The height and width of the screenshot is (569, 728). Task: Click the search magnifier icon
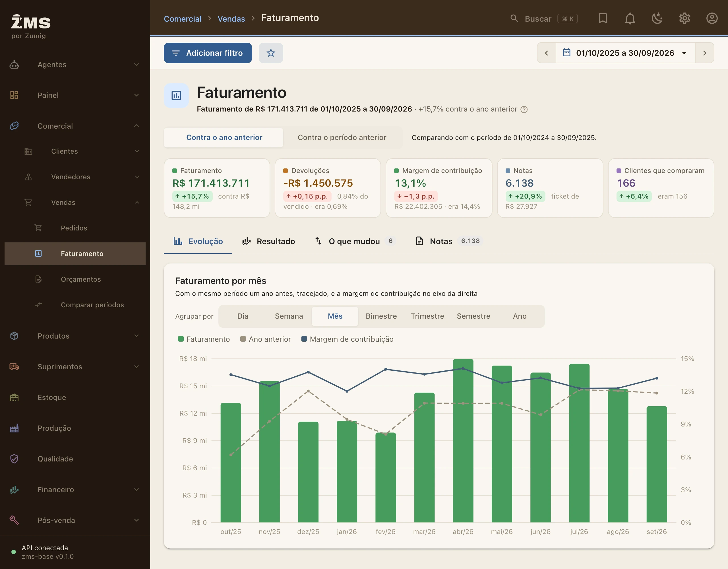click(x=514, y=18)
